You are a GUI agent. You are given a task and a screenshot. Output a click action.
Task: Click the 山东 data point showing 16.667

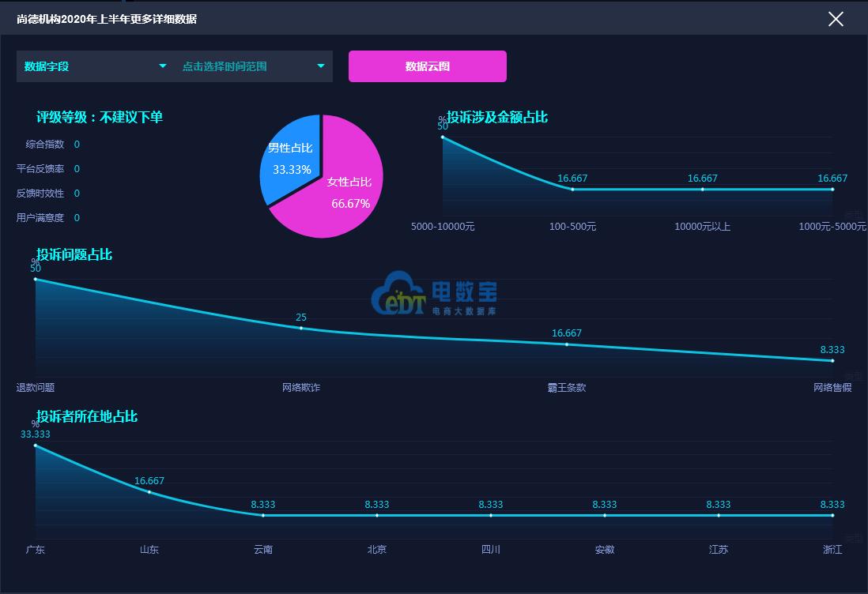(x=149, y=491)
